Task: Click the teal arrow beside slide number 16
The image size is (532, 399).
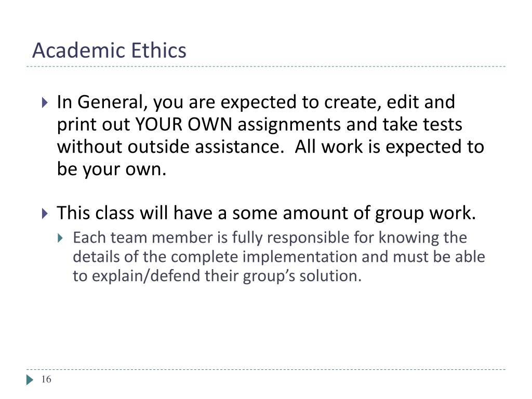Action: click(x=30, y=380)
